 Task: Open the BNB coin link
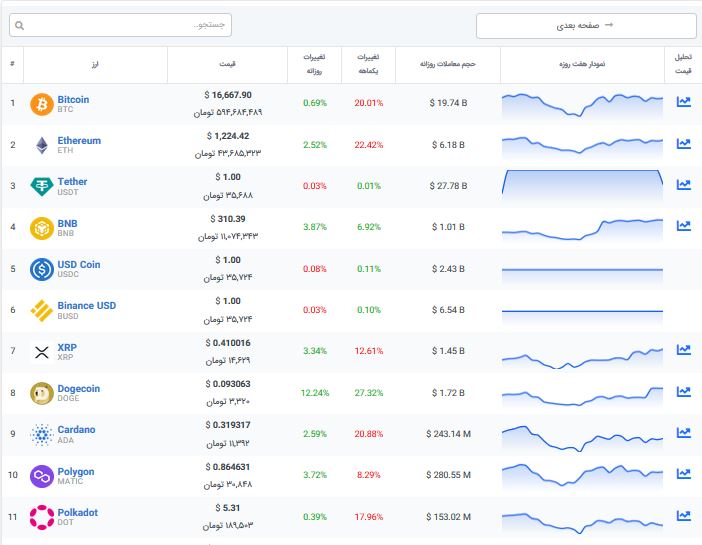[67, 223]
